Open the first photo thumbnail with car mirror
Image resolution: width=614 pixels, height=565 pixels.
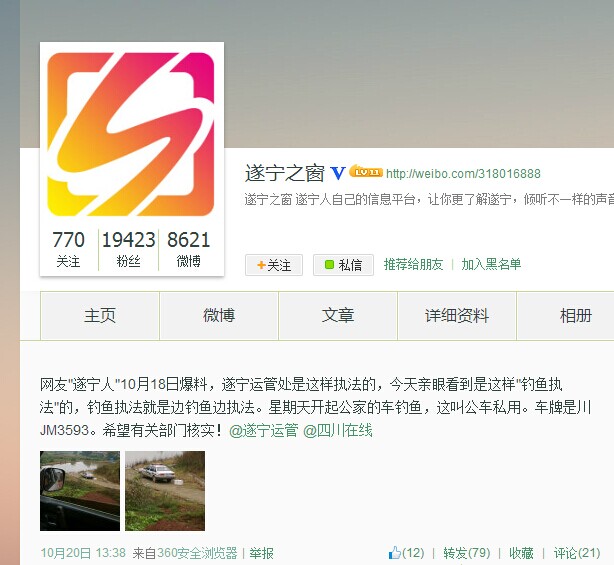pyautogui.click(x=80, y=491)
